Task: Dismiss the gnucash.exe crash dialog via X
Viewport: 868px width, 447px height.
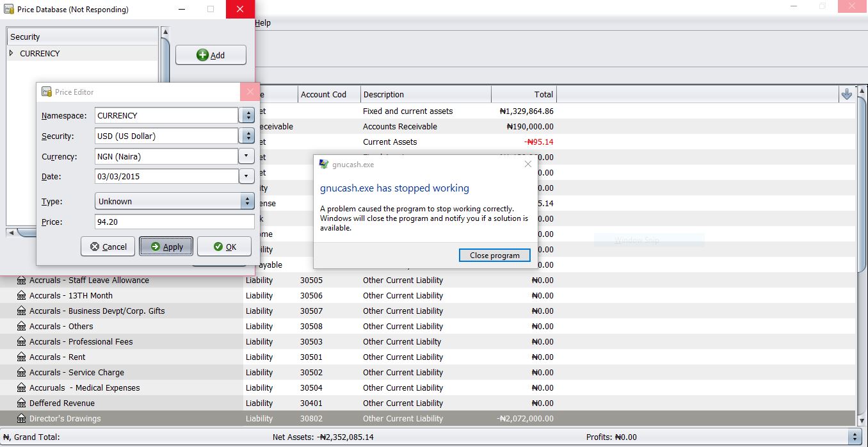Action: [527, 165]
